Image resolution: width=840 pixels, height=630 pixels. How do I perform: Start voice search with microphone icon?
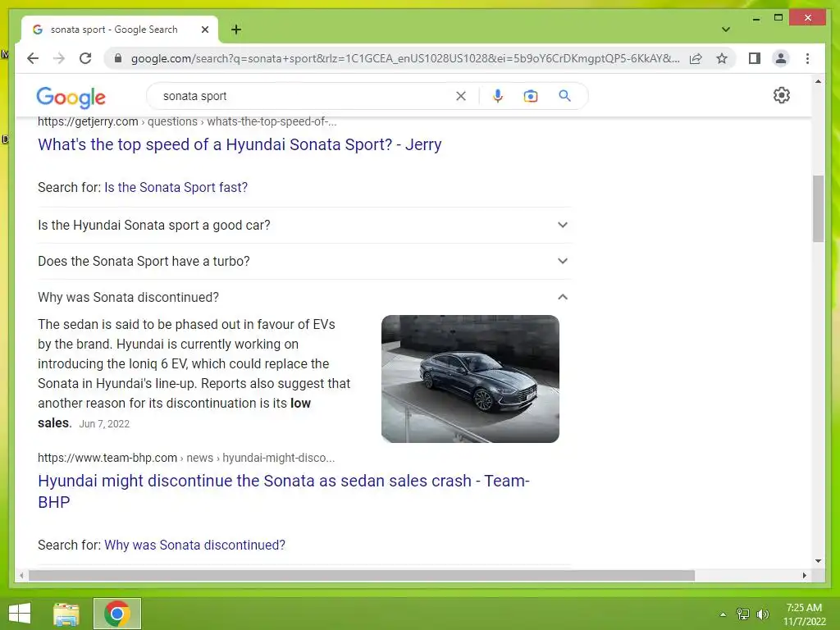pos(498,96)
